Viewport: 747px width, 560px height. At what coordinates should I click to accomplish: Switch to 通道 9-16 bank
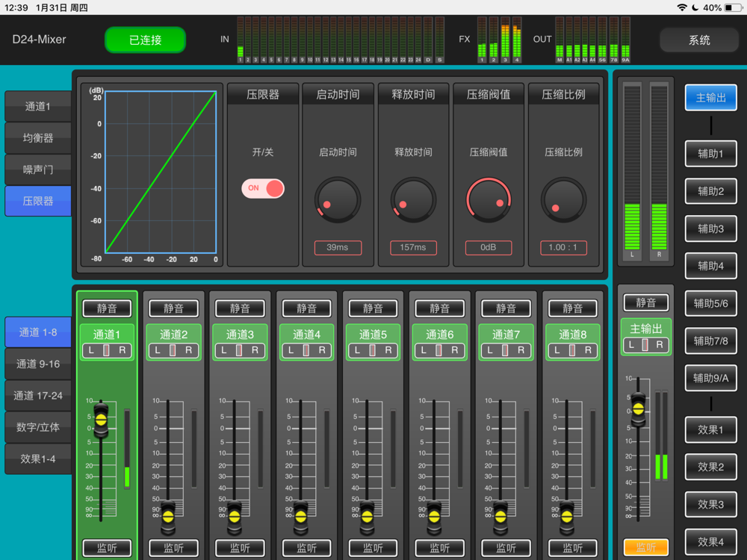pos(38,364)
